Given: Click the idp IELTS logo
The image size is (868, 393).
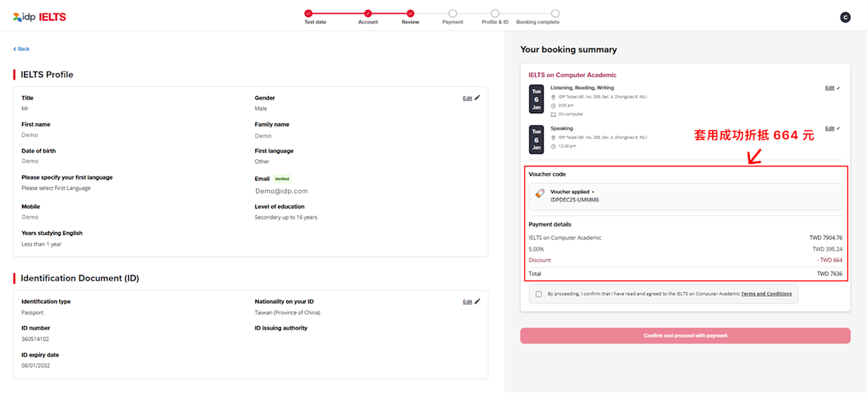Looking at the screenshot, I should point(39,17).
